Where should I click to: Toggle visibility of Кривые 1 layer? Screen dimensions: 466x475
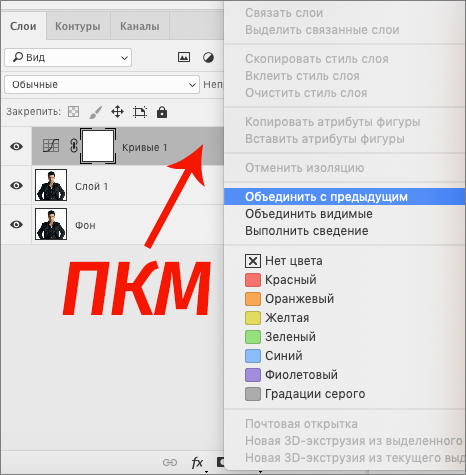click(x=16, y=146)
